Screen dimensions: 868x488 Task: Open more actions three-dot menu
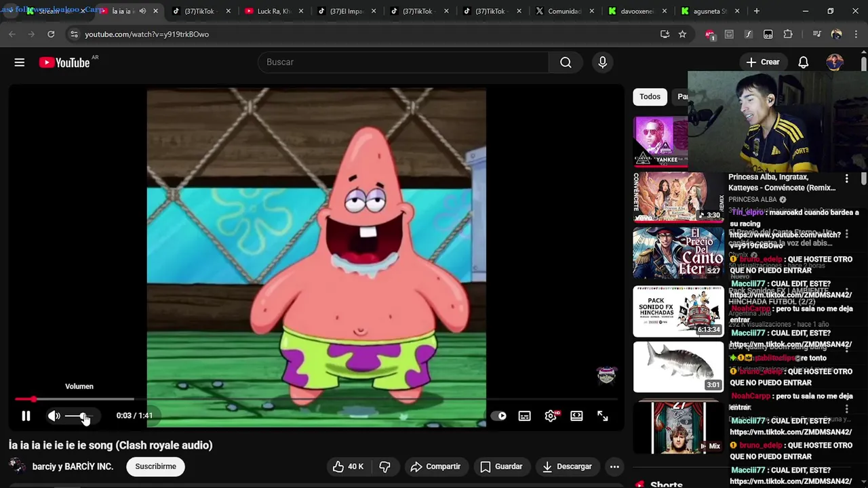614,466
